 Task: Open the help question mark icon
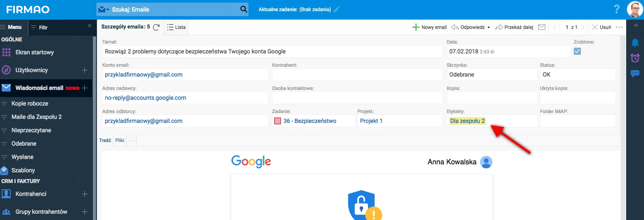[616, 9]
